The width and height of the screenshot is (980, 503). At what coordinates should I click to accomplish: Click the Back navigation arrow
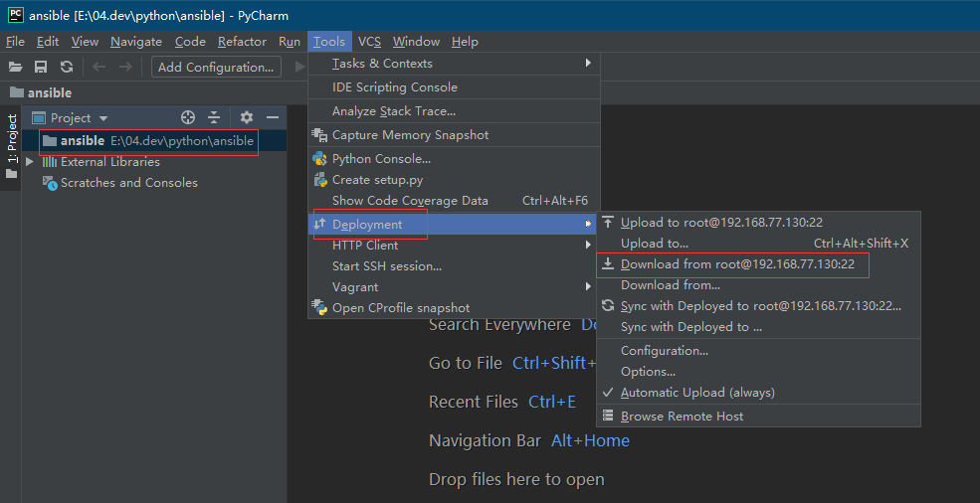click(x=98, y=67)
